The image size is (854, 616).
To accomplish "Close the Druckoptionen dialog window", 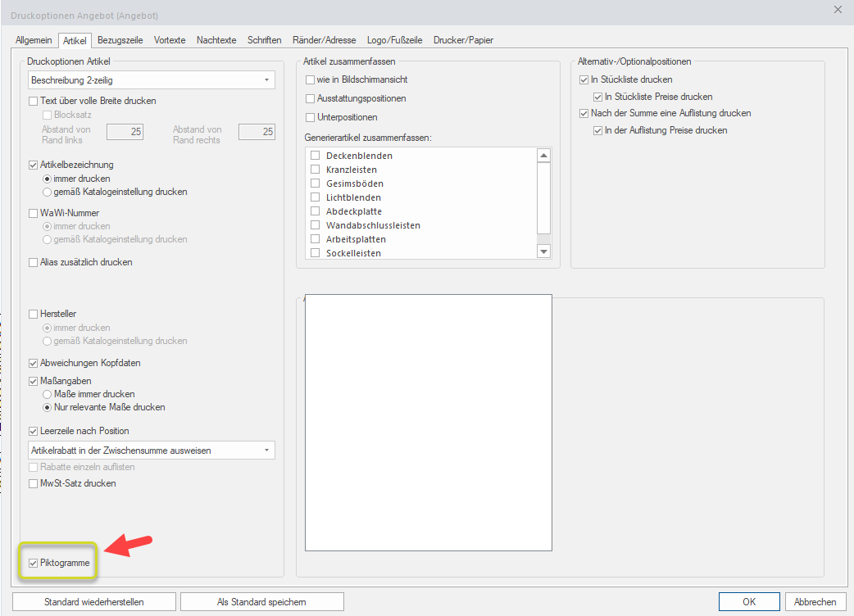I will [837, 10].
